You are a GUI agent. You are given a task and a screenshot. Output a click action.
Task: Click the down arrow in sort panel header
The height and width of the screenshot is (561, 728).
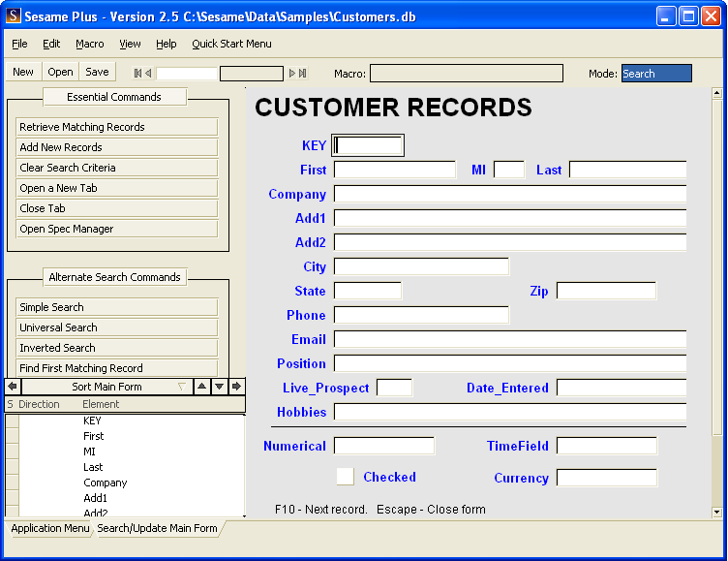[219, 387]
